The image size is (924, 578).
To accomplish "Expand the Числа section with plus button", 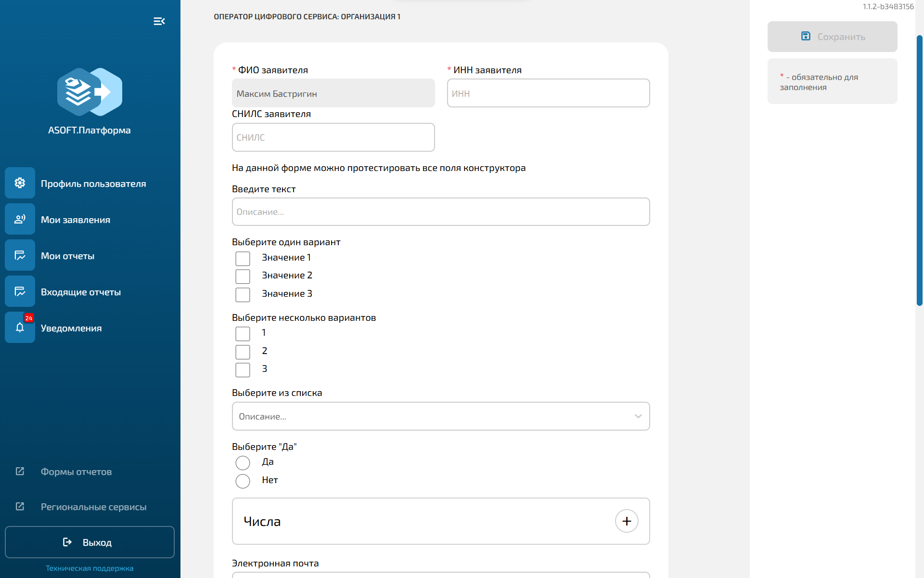I will pos(626,521).
